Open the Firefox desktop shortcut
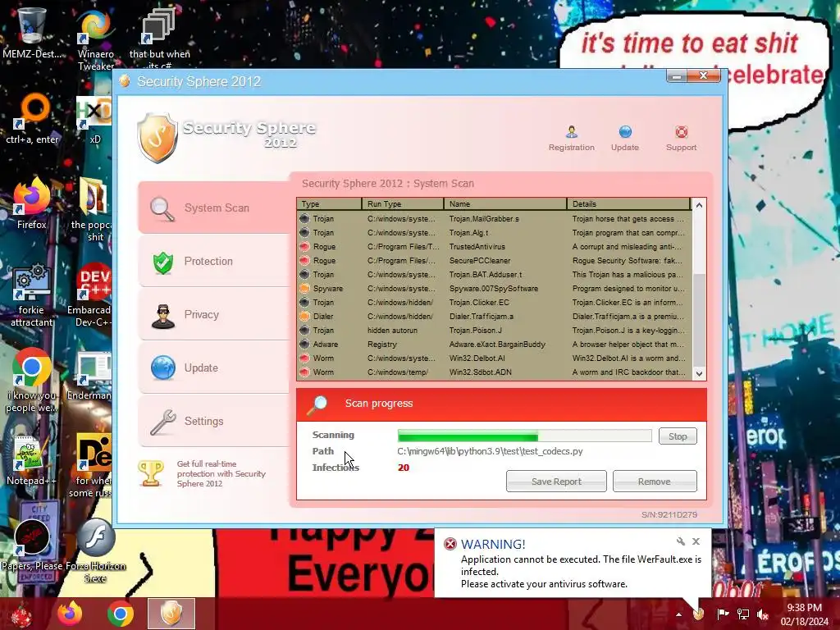This screenshot has width=840, height=630. point(32,204)
